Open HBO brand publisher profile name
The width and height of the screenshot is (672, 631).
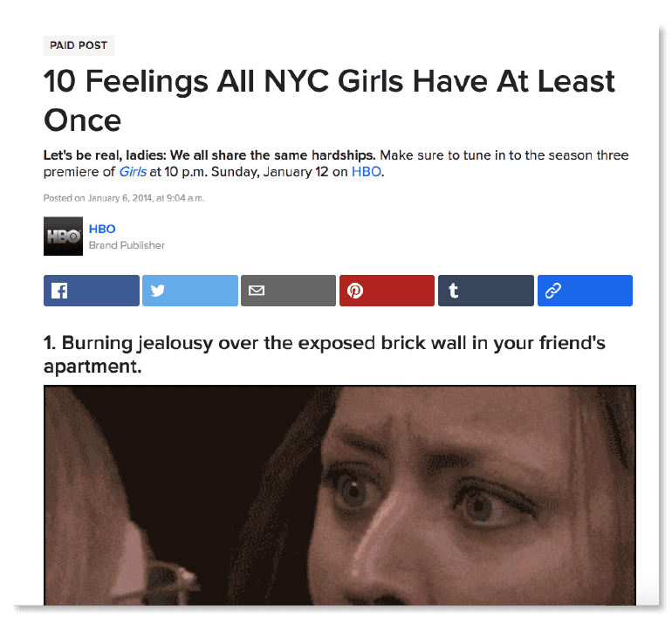[x=102, y=229]
